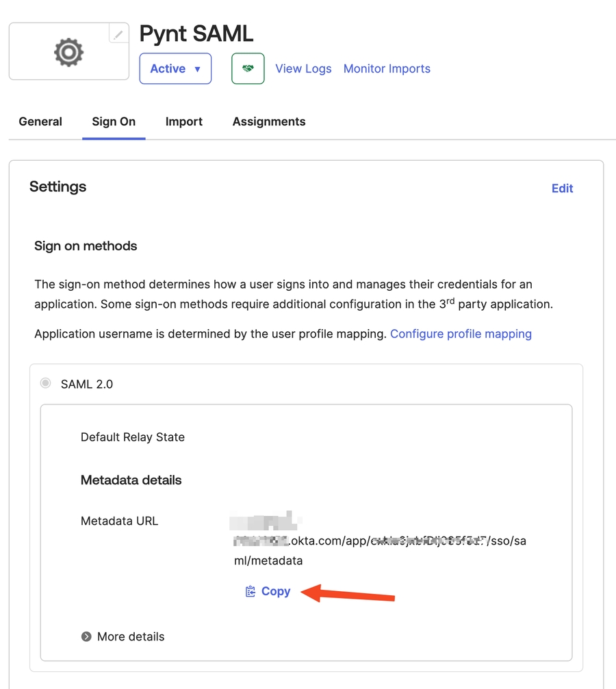Switch to the Import tab
Image resolution: width=616 pixels, height=689 pixels.
pyautogui.click(x=184, y=122)
